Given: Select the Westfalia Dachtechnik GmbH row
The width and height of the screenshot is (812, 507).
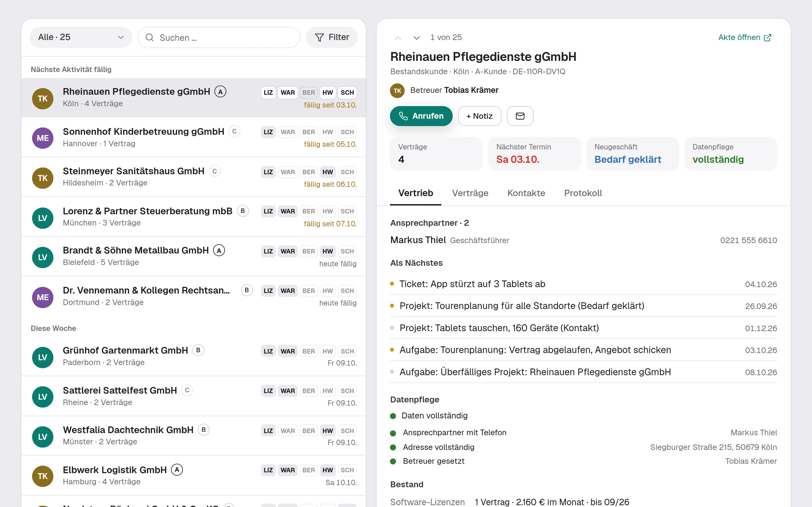Looking at the screenshot, I should click(194, 436).
